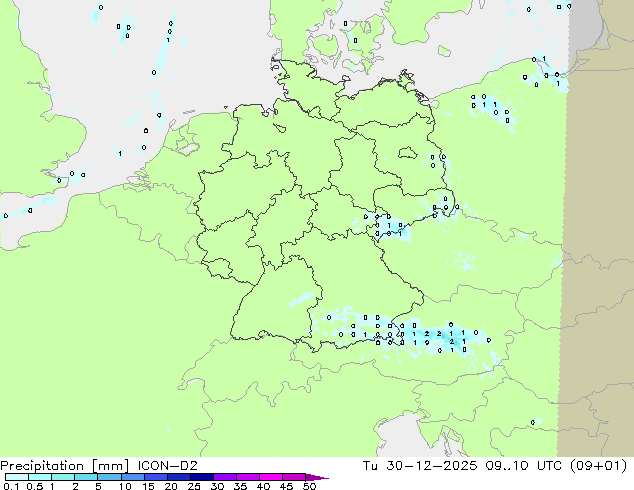Click the '0.1' legend value label
Screen dimensions: 634x490
coord(11,486)
